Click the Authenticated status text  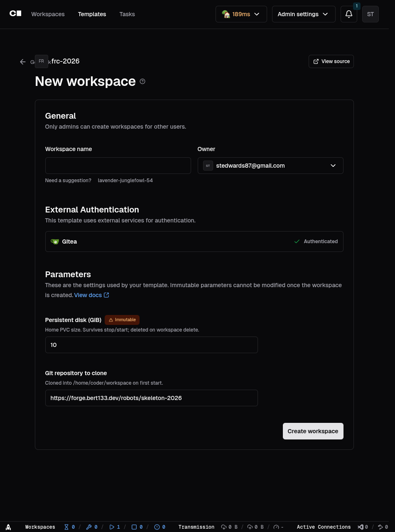click(321, 242)
